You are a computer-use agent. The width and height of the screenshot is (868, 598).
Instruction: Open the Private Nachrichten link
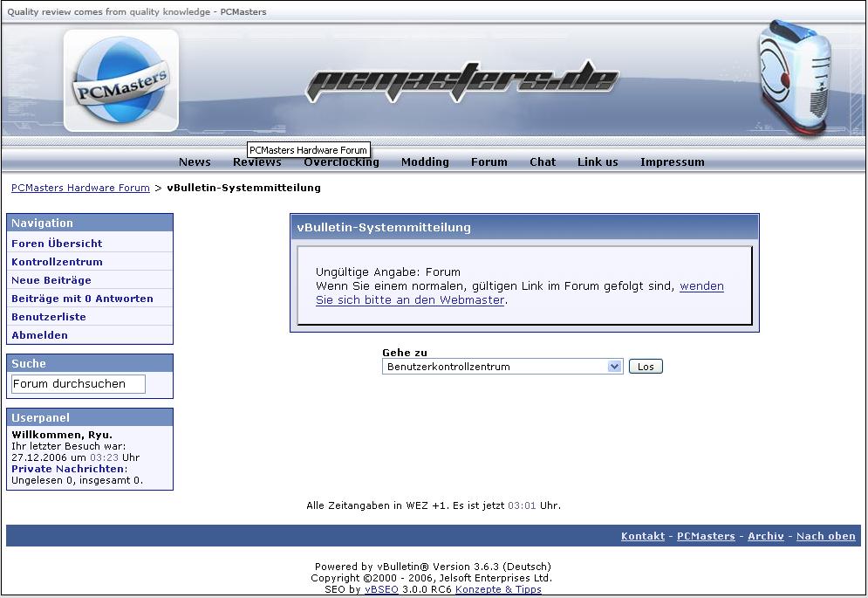coord(67,469)
